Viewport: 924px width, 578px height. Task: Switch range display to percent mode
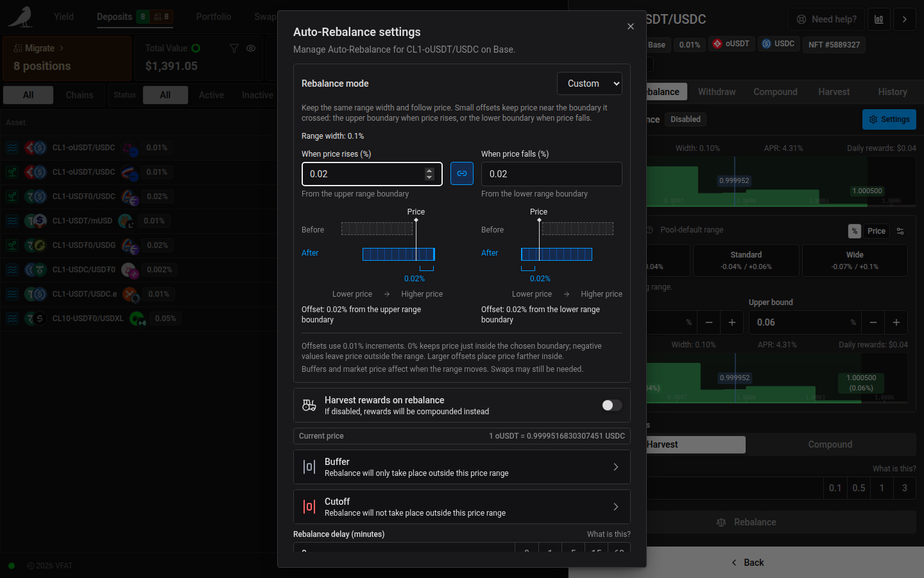(854, 231)
